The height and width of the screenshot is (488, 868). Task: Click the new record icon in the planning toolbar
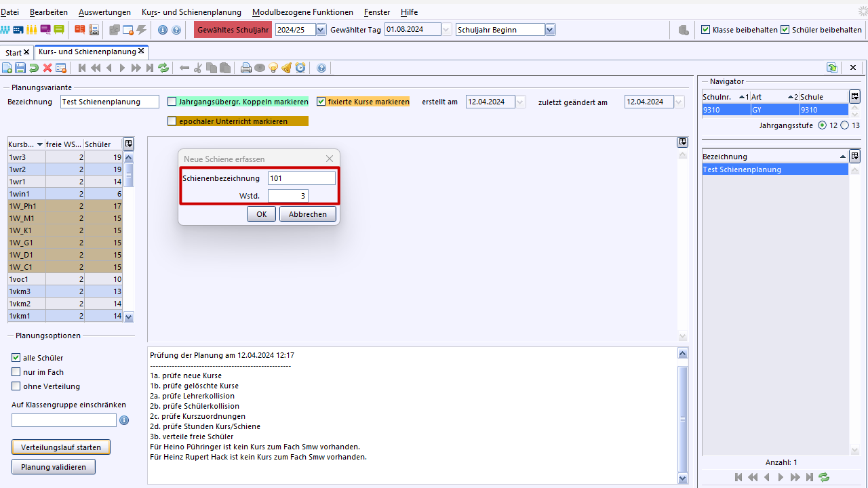[7, 68]
